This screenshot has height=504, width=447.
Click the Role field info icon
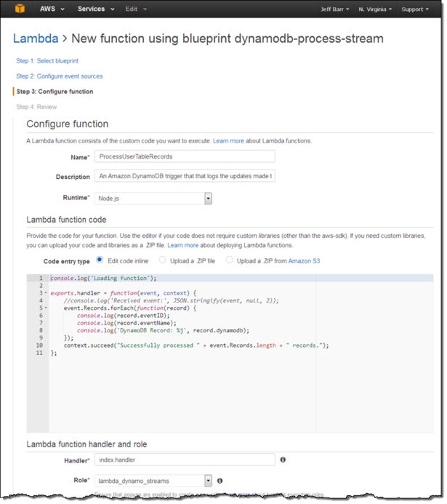[220, 481]
